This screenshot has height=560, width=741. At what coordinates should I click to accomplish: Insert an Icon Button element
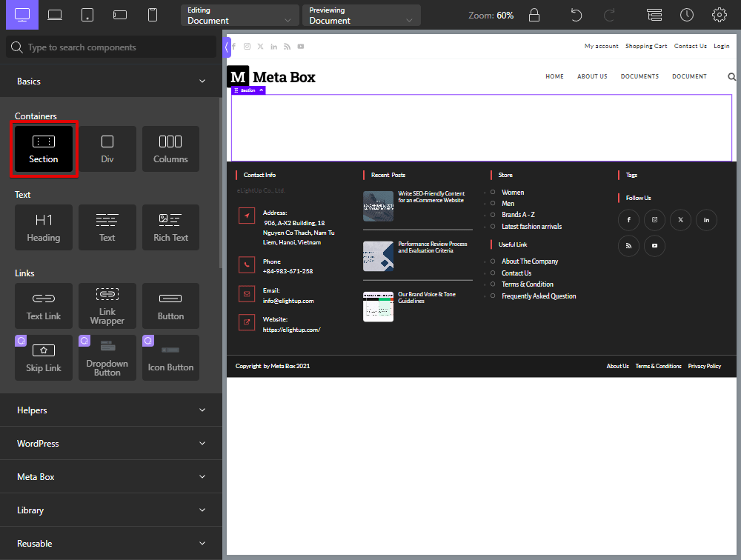click(170, 358)
